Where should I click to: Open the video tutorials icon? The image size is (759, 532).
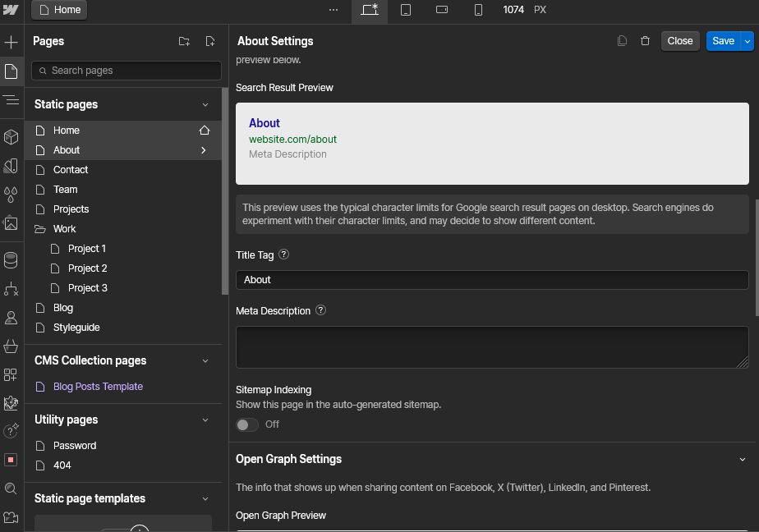[x=11, y=517]
